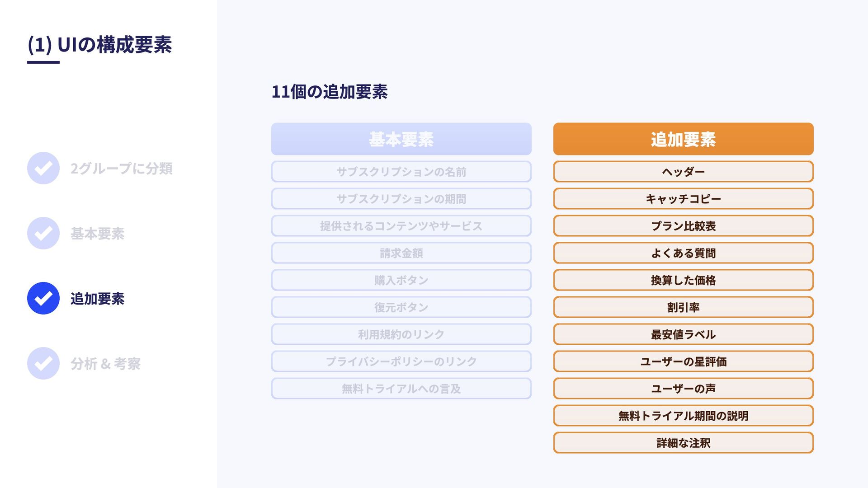Click the ユーザーの星評価 item
The width and height of the screenshot is (868, 488).
[x=683, y=361]
